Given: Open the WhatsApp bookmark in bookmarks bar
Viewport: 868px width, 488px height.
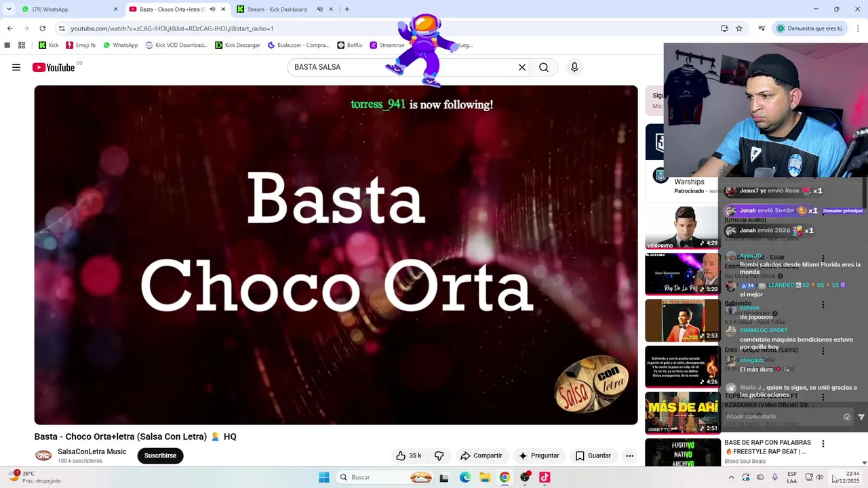Looking at the screenshot, I should tap(120, 45).
